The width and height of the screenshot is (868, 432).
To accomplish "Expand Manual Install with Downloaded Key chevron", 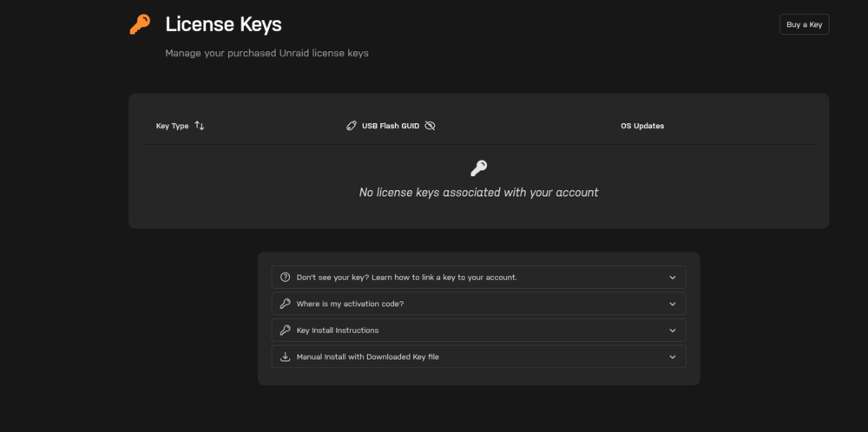I will pyautogui.click(x=673, y=357).
